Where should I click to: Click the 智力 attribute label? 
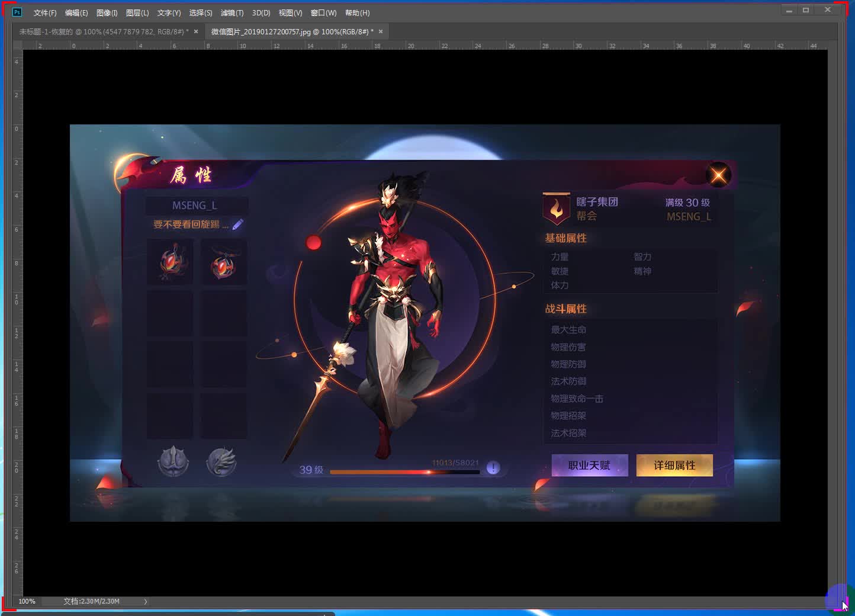[x=642, y=256]
